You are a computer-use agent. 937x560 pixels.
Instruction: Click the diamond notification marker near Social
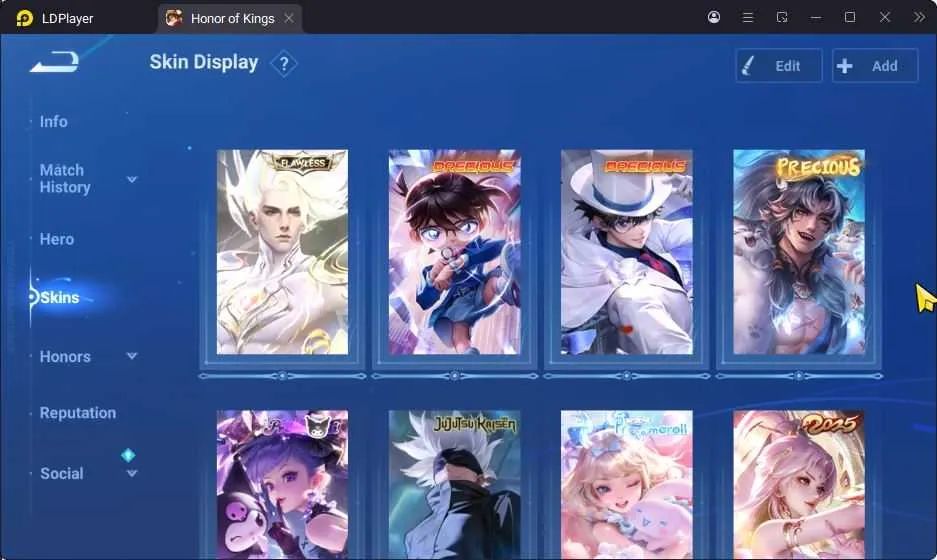pyautogui.click(x=128, y=455)
